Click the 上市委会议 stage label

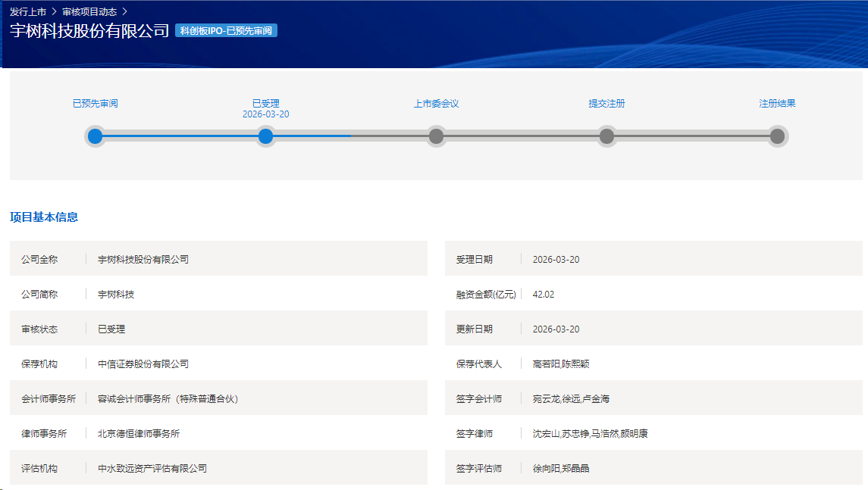coord(436,104)
